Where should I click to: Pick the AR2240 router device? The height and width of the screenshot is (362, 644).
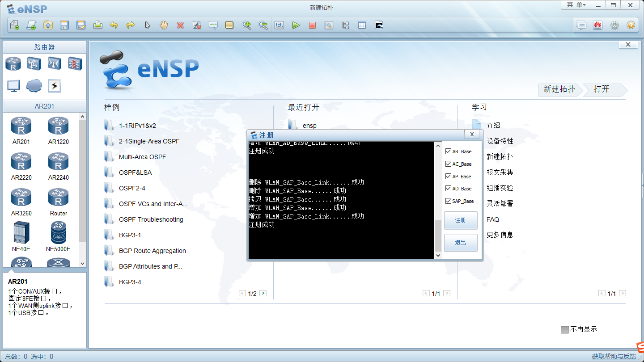point(58,166)
